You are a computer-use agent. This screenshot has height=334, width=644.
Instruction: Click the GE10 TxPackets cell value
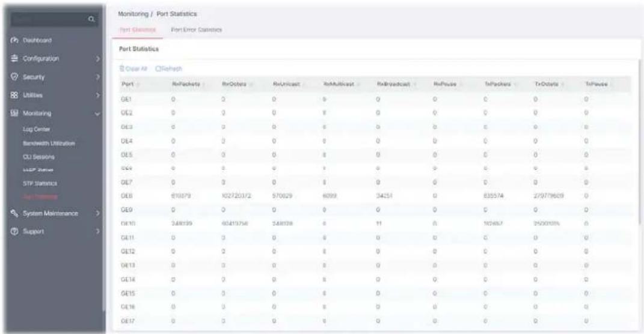coord(494,223)
